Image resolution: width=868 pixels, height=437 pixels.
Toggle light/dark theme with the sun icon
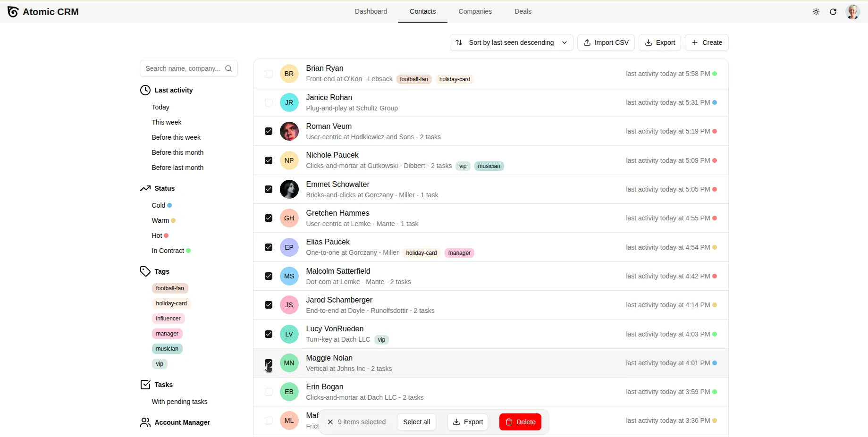click(x=816, y=12)
